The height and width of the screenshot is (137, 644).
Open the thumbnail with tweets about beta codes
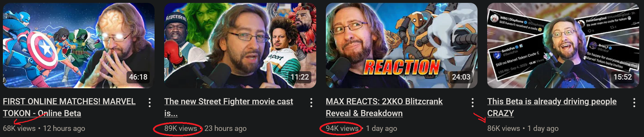pyautogui.click(x=563, y=46)
